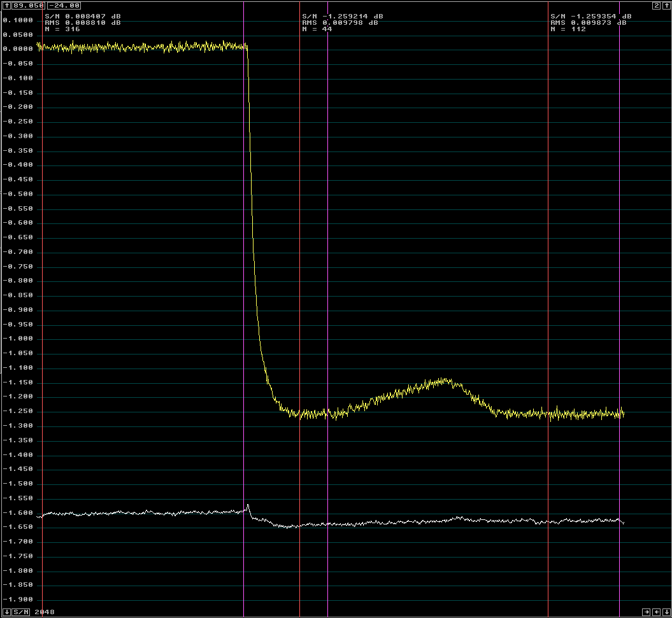Click the left arrow button at bottom right

coord(656,612)
